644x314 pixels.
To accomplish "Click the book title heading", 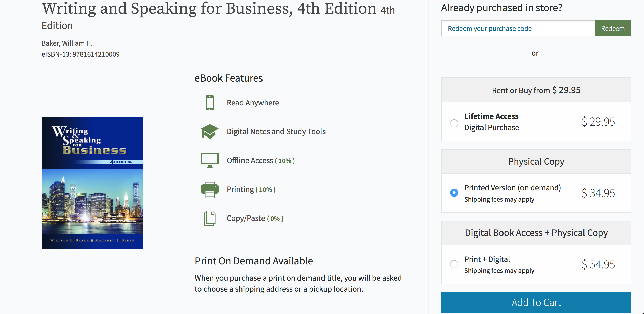I will 209,9.
